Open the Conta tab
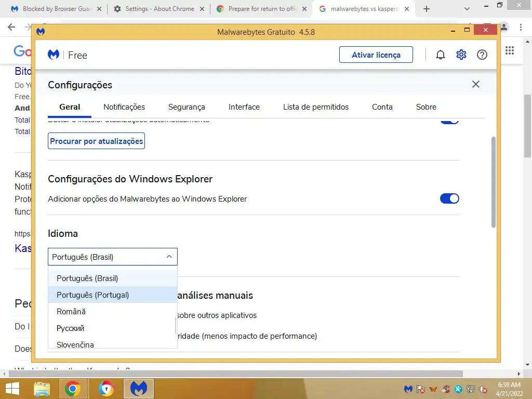Viewport: 532px width, 399px height. pos(382,107)
